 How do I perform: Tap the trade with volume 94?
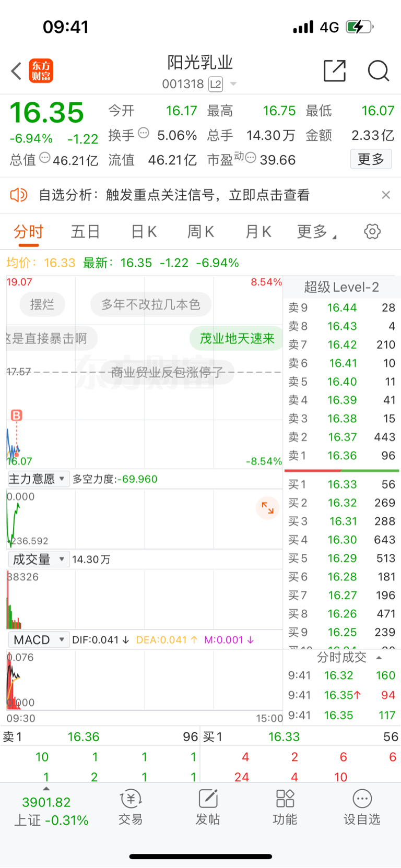coord(341,695)
